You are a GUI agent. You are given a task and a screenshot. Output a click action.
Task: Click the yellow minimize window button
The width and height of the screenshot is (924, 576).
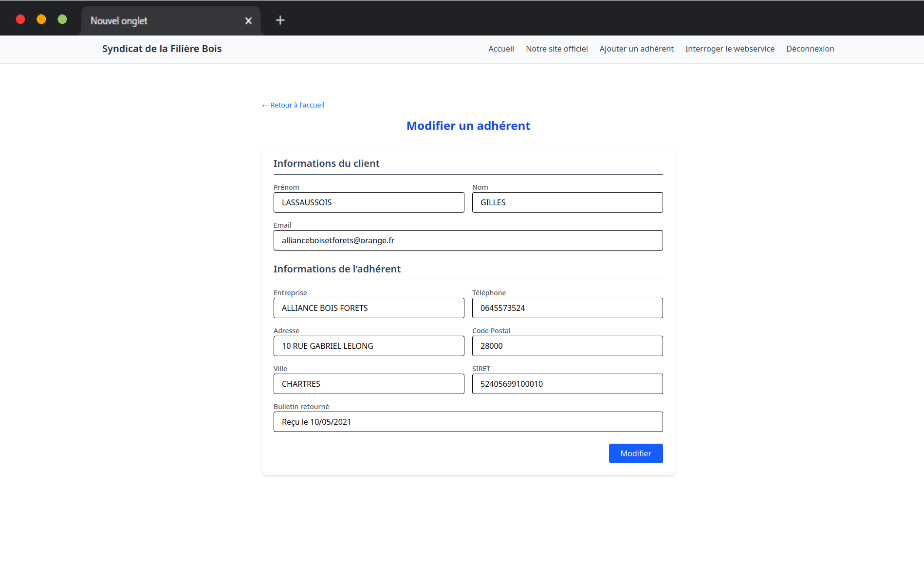click(41, 19)
